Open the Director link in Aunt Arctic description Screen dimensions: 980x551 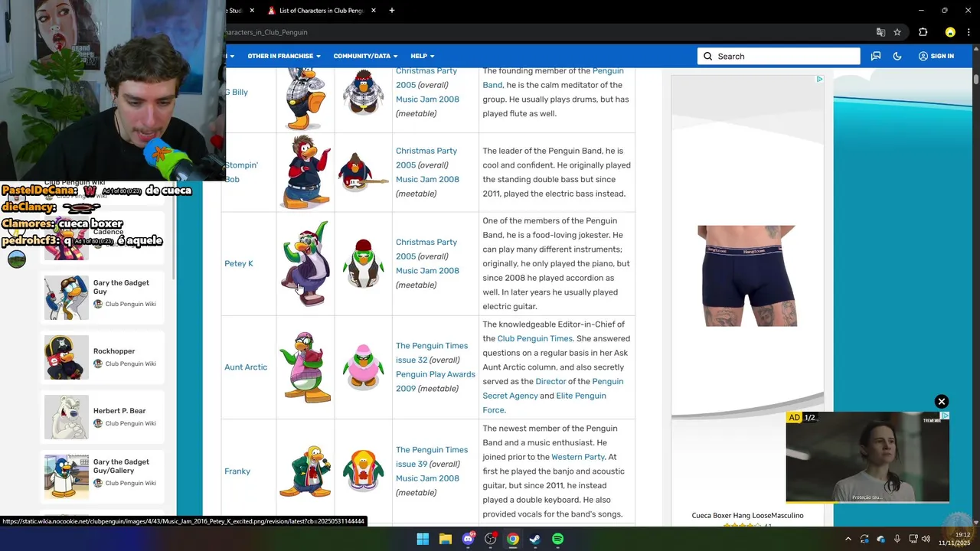[x=550, y=381]
